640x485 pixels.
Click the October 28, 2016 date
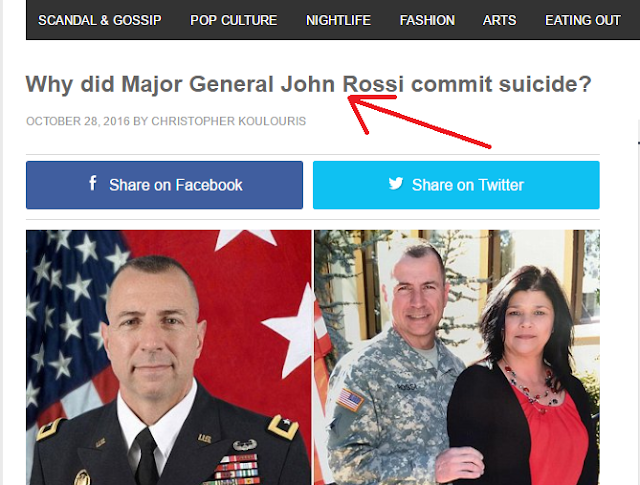tap(78, 121)
